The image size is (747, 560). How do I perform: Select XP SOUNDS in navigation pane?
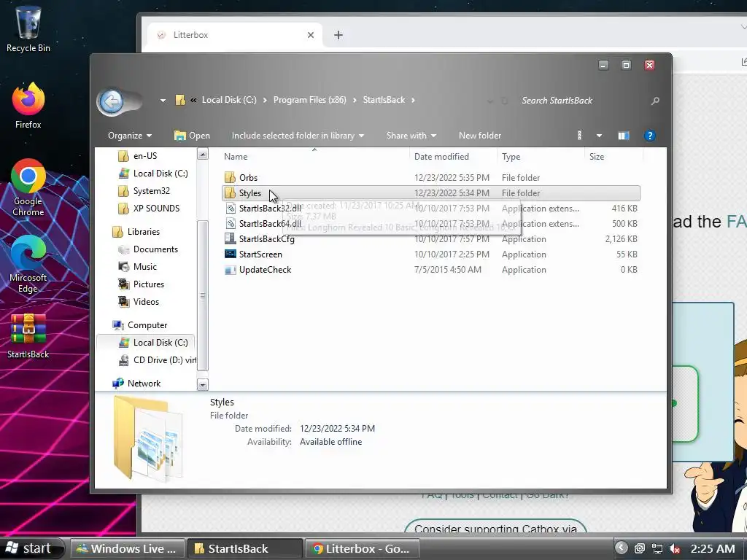point(149,209)
